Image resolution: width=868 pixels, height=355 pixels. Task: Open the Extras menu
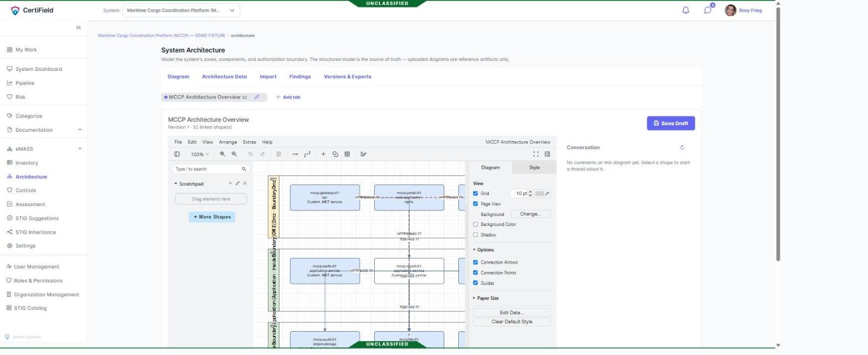coord(249,142)
